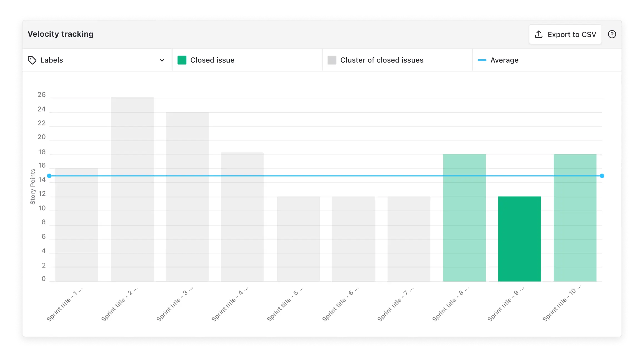The image size is (644, 357).
Task: Click the gray Cluster legend swatch
Action: coord(332,60)
